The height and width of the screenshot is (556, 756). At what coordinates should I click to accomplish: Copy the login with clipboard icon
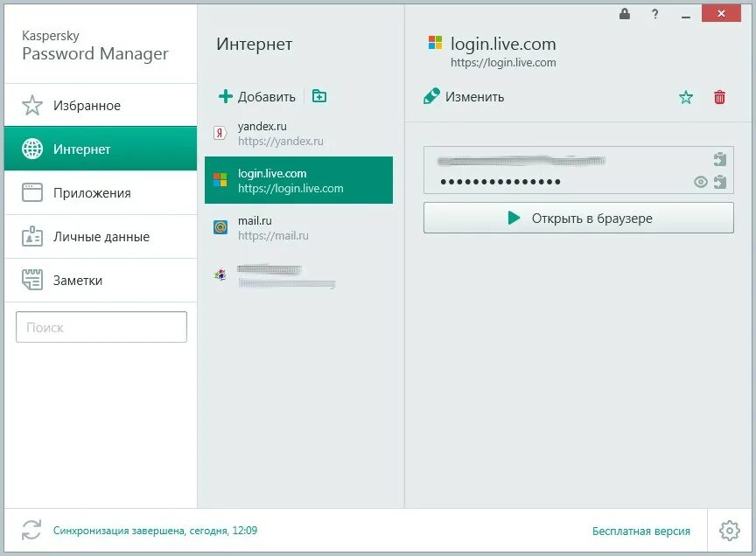pyautogui.click(x=720, y=159)
